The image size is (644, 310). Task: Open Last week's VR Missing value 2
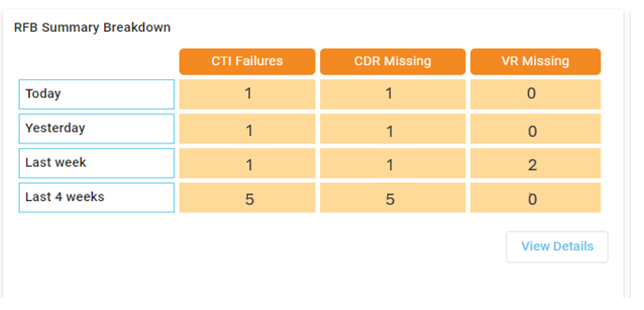coord(536,163)
